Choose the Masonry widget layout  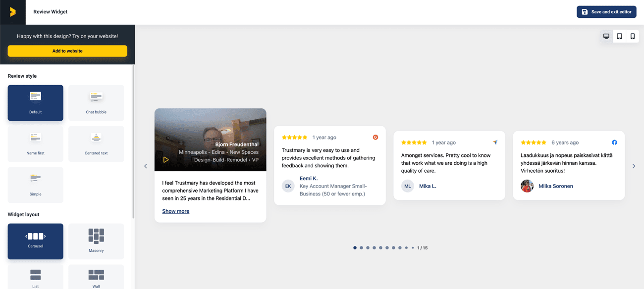point(96,241)
